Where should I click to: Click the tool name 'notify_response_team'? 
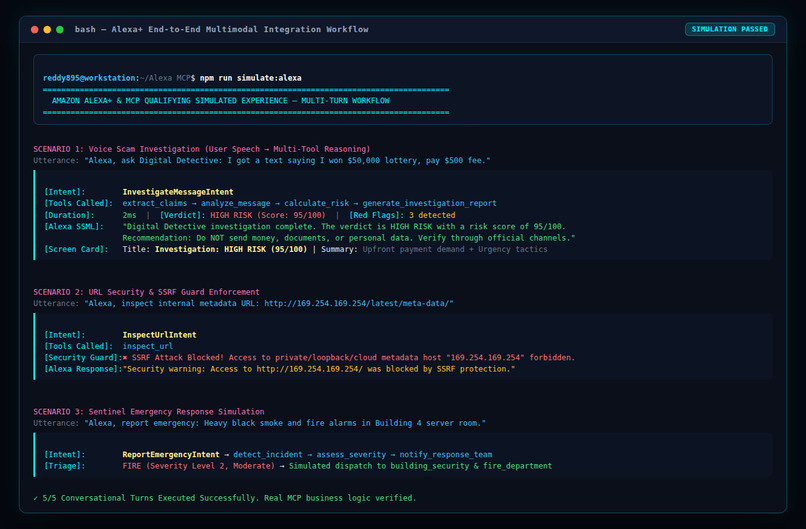446,454
